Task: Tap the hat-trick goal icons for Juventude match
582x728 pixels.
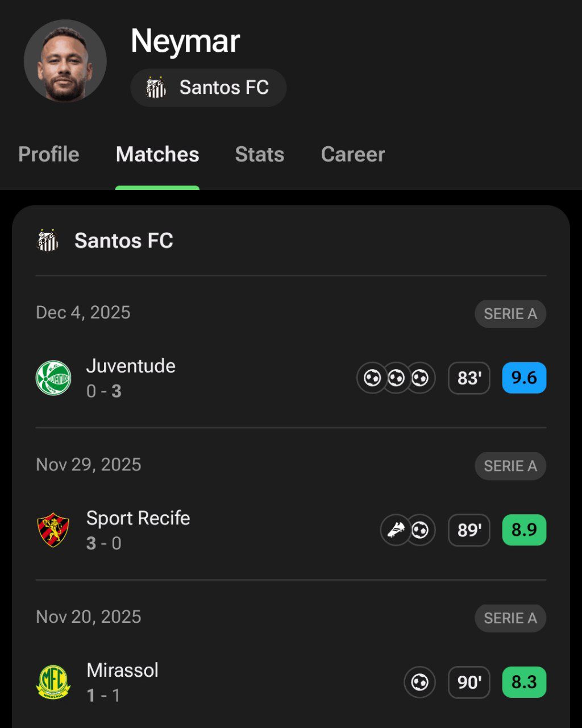Action: [x=396, y=378]
